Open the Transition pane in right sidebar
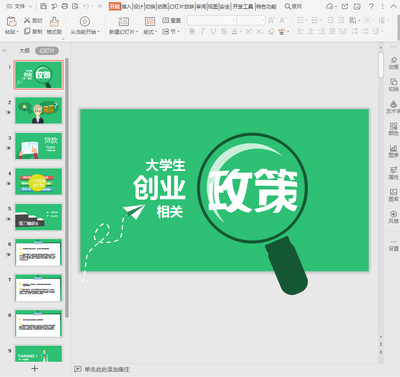The height and width of the screenshot is (377, 400). coord(394,85)
